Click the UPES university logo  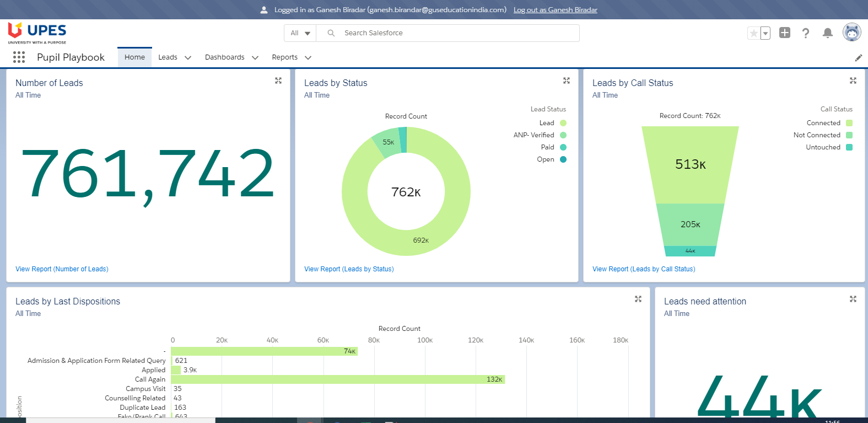click(37, 33)
